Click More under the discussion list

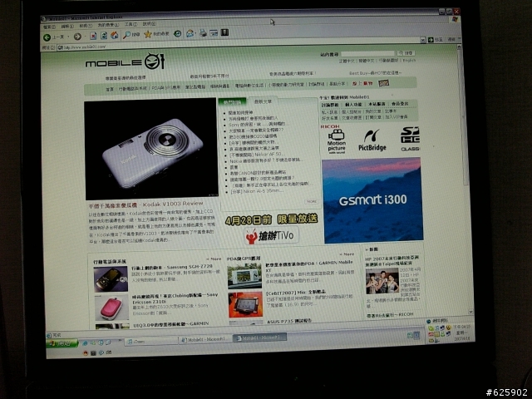pos(312,201)
